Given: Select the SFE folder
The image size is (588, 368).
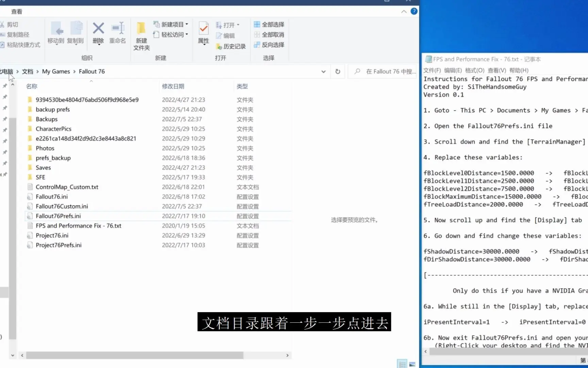Looking at the screenshot, I should (40, 177).
